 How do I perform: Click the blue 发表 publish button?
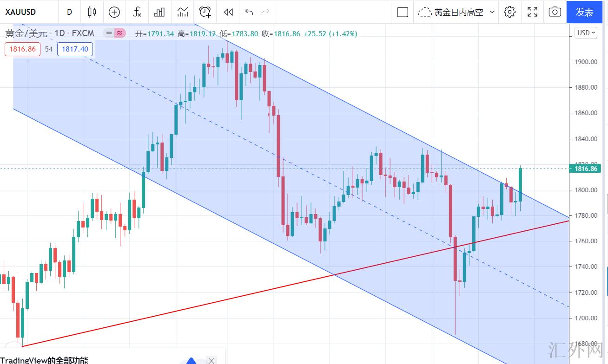(585, 12)
